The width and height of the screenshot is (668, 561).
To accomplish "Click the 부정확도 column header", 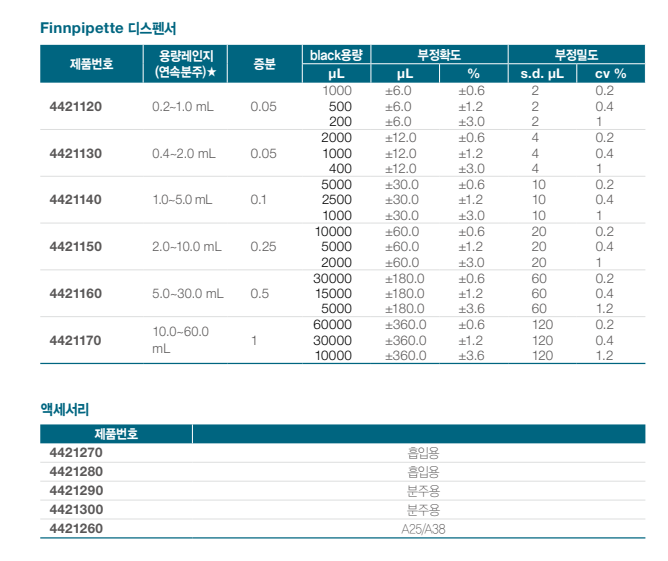I will [439, 55].
